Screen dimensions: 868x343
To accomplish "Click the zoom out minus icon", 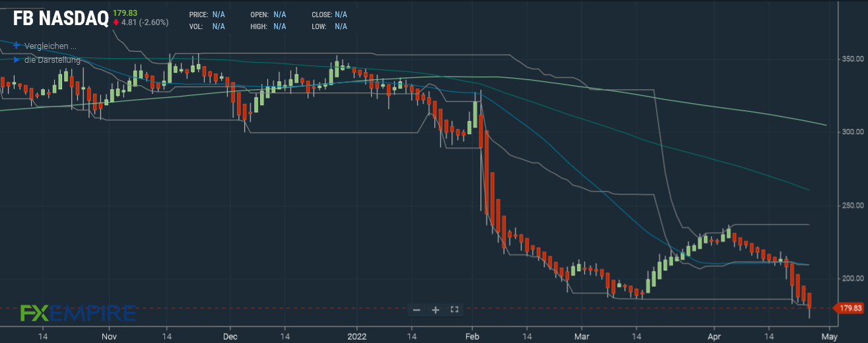I will click(x=417, y=309).
